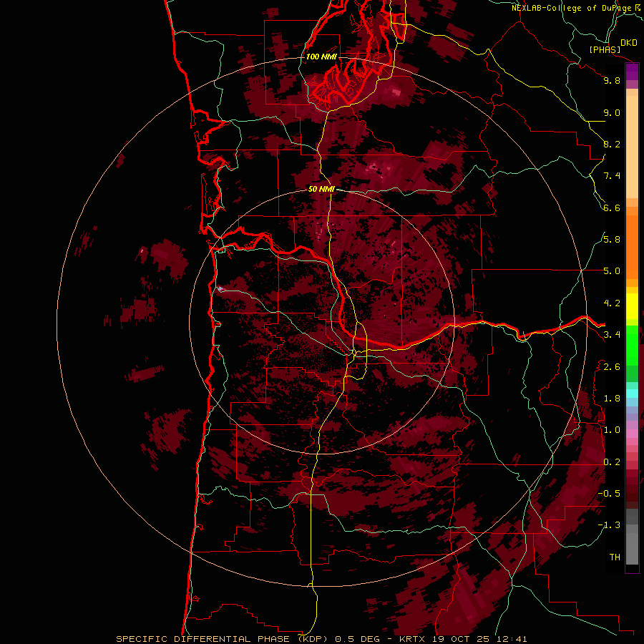Click the 5.0 scale value
This screenshot has width=644, height=644.
[612, 271]
